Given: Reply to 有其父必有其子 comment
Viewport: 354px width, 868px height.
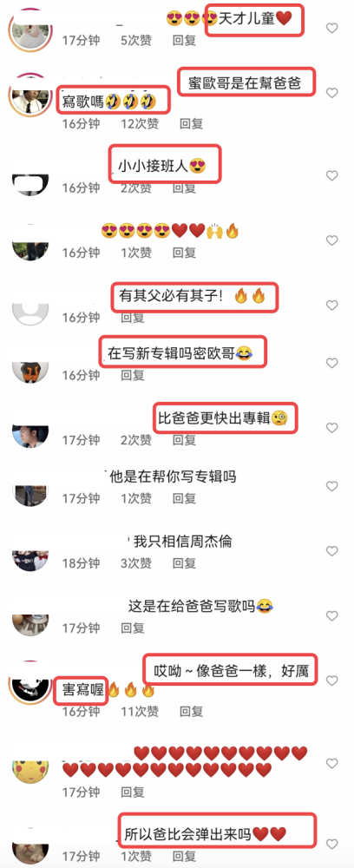Looking at the screenshot, I should (x=133, y=318).
